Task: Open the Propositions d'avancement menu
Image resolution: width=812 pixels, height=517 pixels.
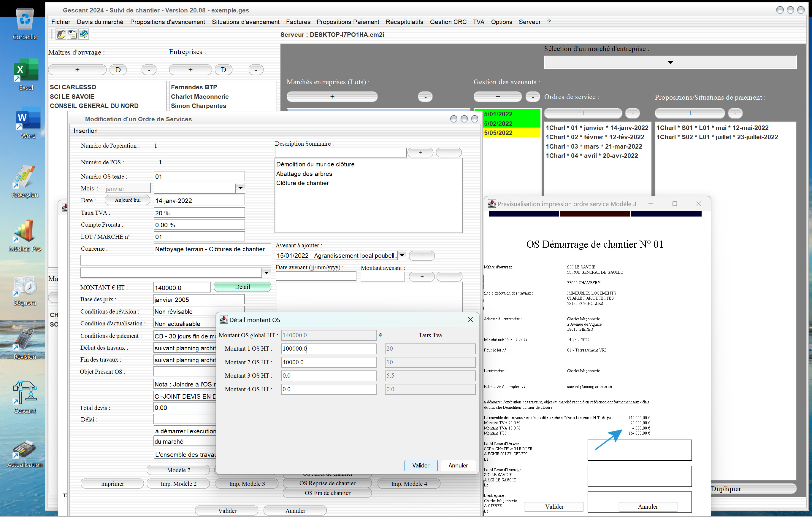Action: pos(167,22)
